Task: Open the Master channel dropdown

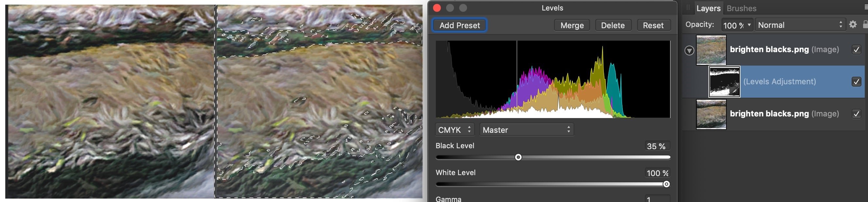Action: pos(526,130)
